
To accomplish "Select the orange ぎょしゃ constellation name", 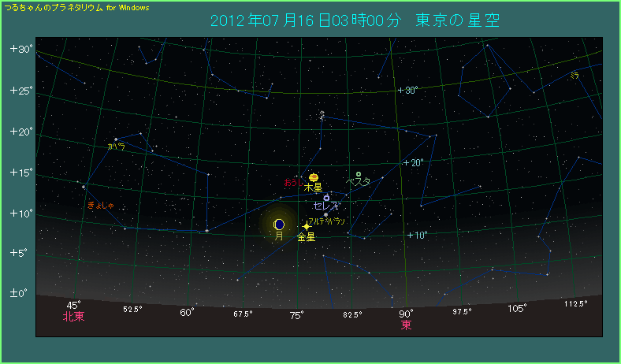I will [x=101, y=205].
